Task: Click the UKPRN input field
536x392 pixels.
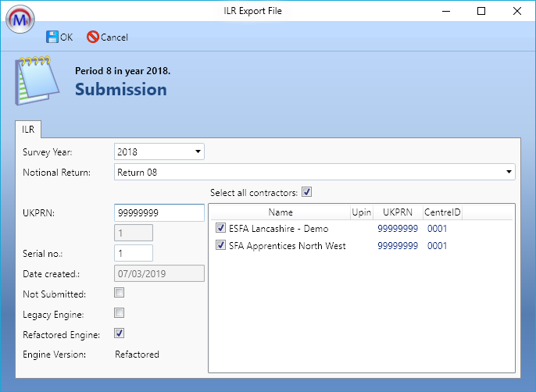Action: click(159, 212)
